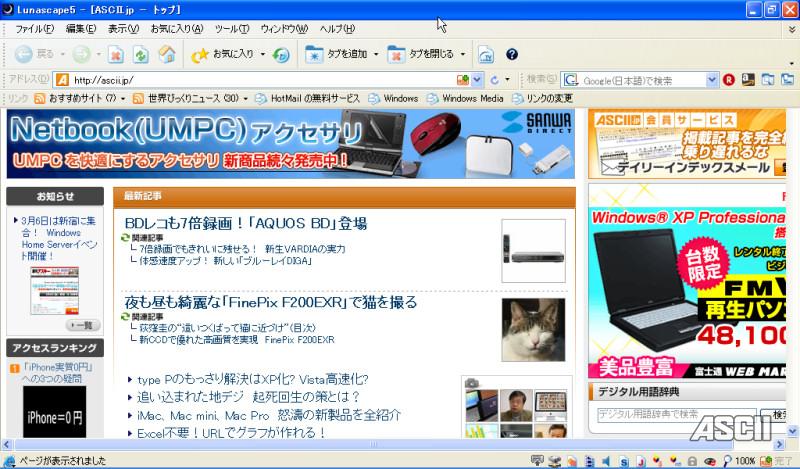Click the Close Tab (タブを閉じる) icon
Screen dimensions: 800x469
point(396,55)
